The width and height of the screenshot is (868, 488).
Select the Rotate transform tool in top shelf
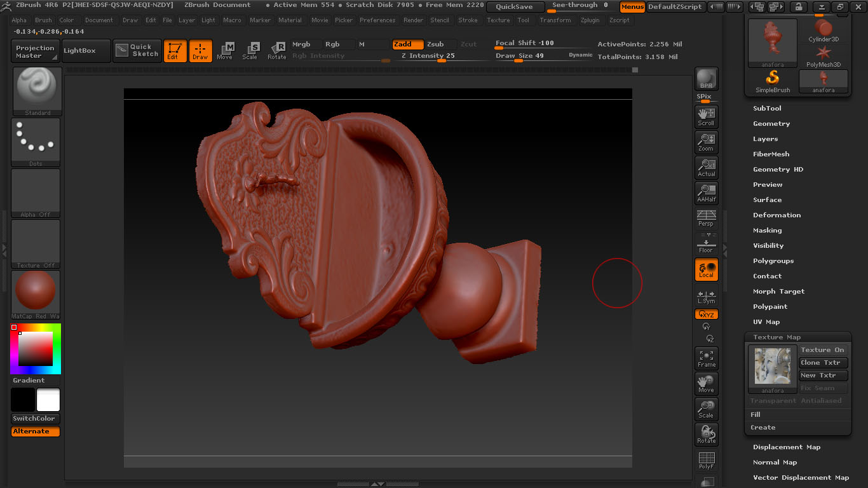(x=276, y=51)
